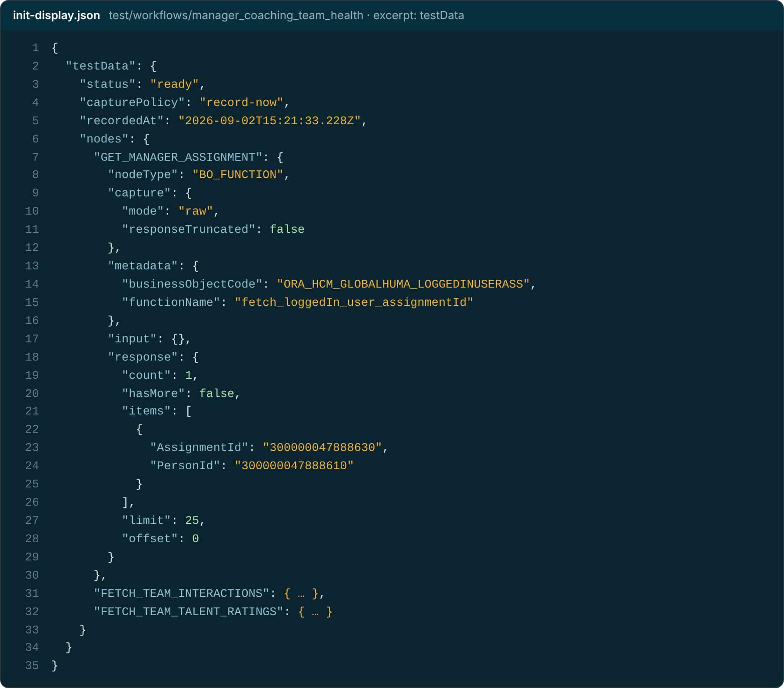Click line number 35
This screenshot has width=784, height=689.
pyautogui.click(x=32, y=666)
